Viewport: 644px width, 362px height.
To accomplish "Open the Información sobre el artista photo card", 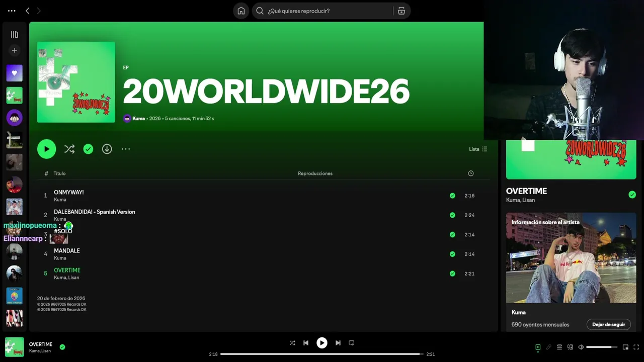I will (x=571, y=258).
